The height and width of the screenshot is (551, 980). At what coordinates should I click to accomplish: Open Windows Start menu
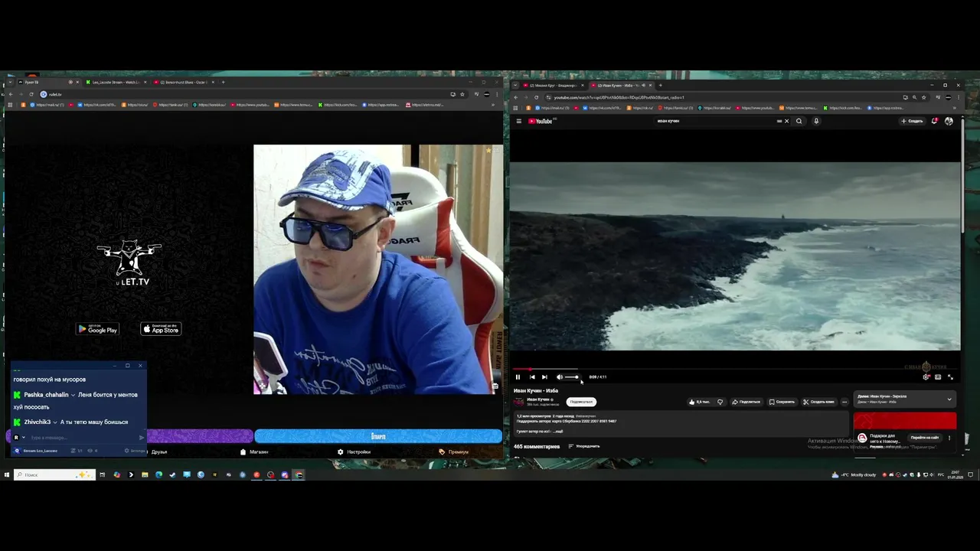pos(6,474)
